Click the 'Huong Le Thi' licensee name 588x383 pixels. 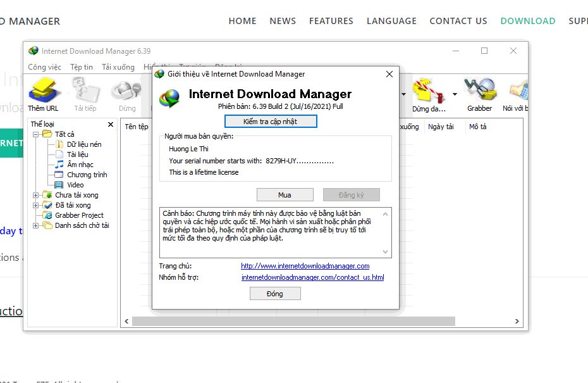[x=188, y=149]
